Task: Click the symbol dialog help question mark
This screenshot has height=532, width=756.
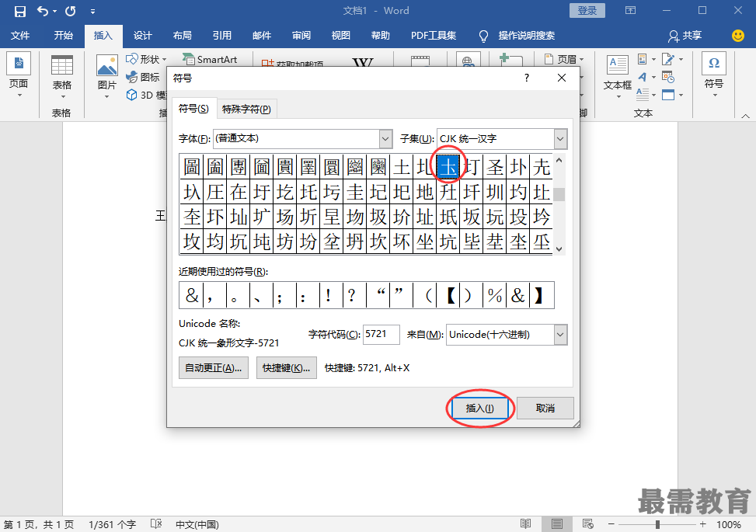Action: pyautogui.click(x=527, y=78)
